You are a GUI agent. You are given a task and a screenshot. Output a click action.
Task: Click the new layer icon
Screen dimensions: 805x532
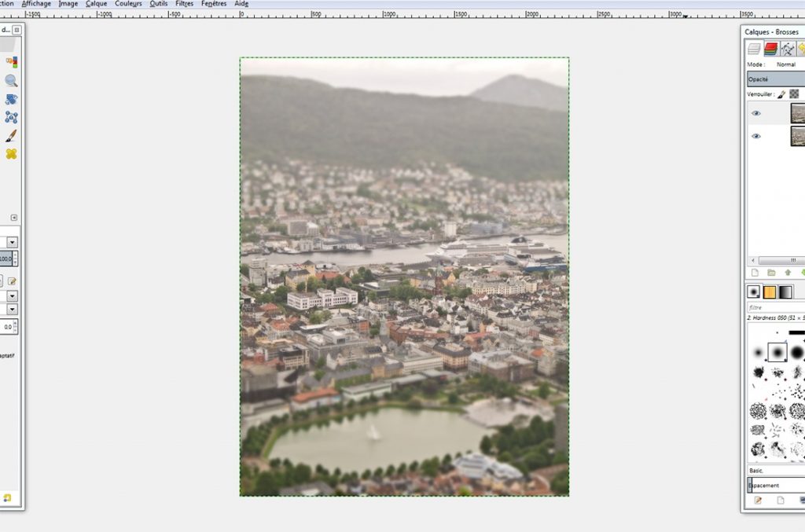755,273
